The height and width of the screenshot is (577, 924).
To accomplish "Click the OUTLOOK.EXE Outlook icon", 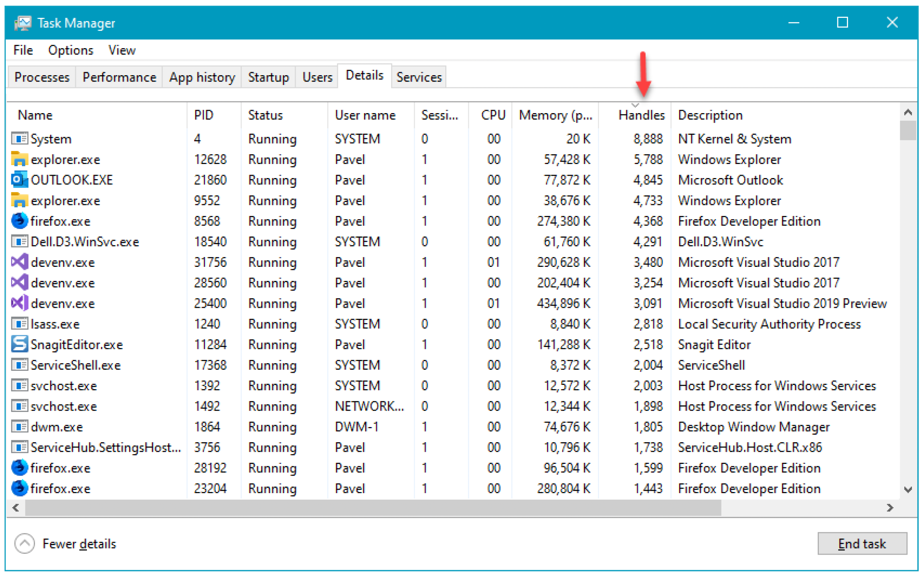I will click(19, 180).
